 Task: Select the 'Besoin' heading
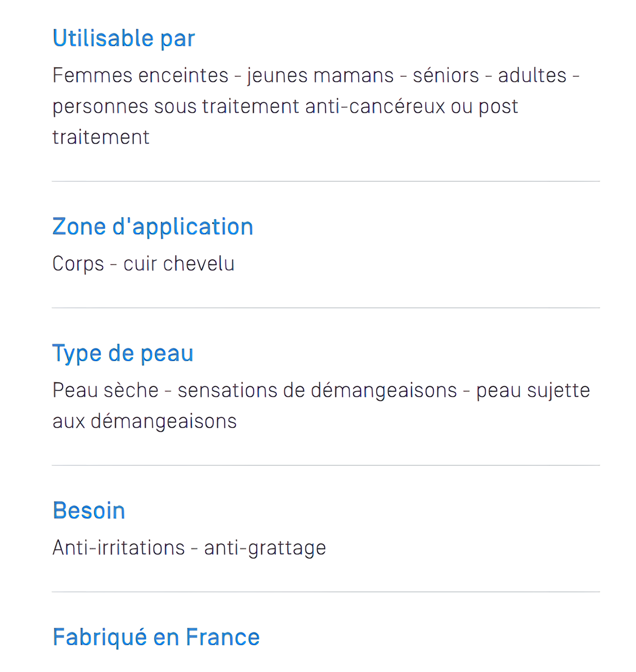point(89,510)
